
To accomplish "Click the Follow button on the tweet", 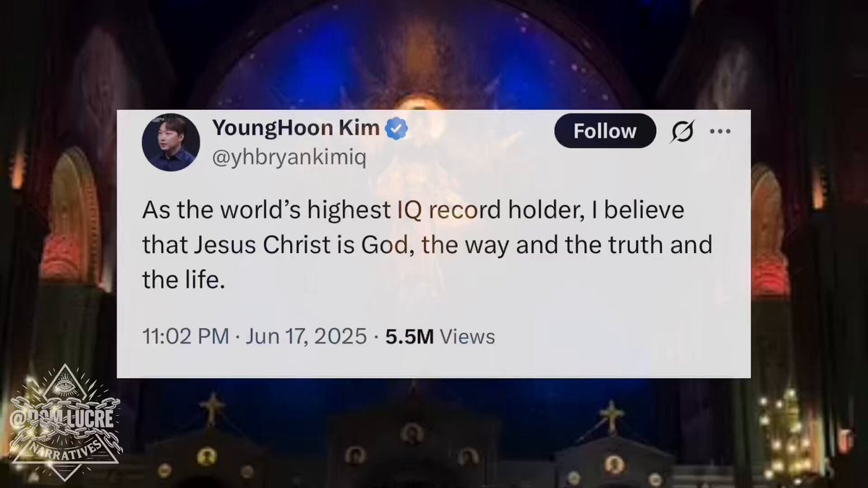I will 605,131.
